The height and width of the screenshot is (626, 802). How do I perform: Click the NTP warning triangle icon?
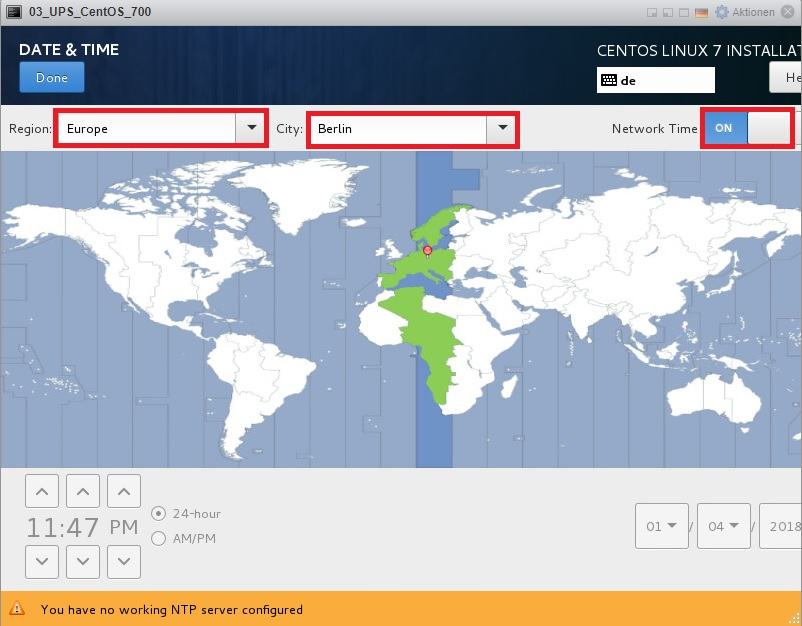click(17, 609)
